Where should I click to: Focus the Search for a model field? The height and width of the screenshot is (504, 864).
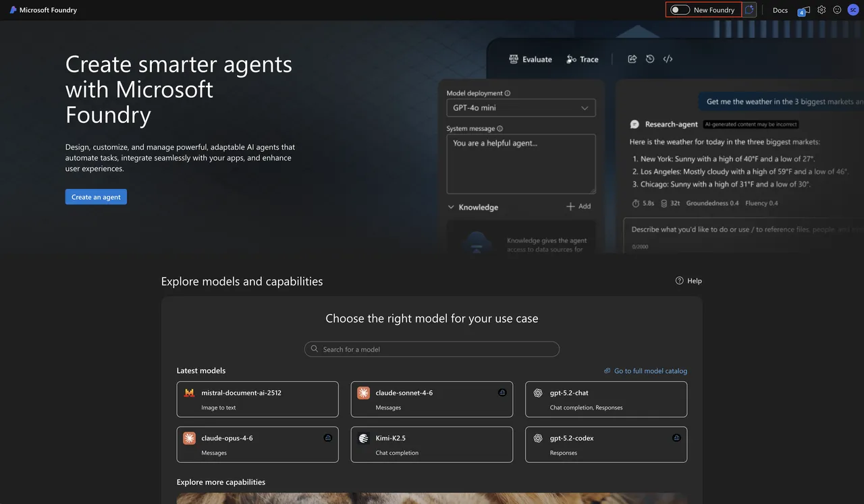pos(432,349)
